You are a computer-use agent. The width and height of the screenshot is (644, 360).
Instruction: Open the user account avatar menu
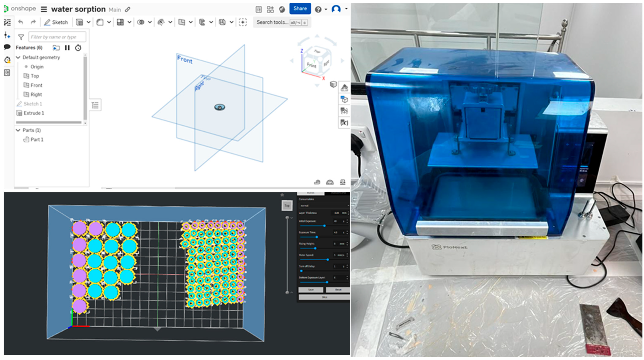(336, 9)
